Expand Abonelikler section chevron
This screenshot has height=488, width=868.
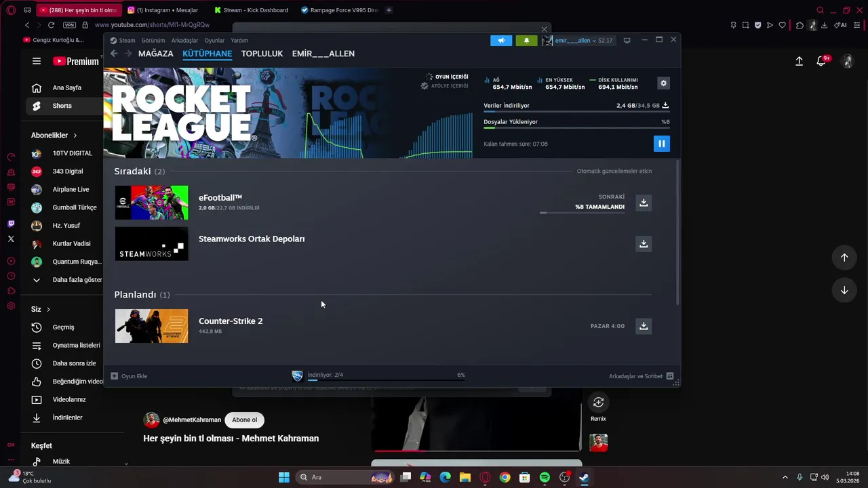pos(75,136)
